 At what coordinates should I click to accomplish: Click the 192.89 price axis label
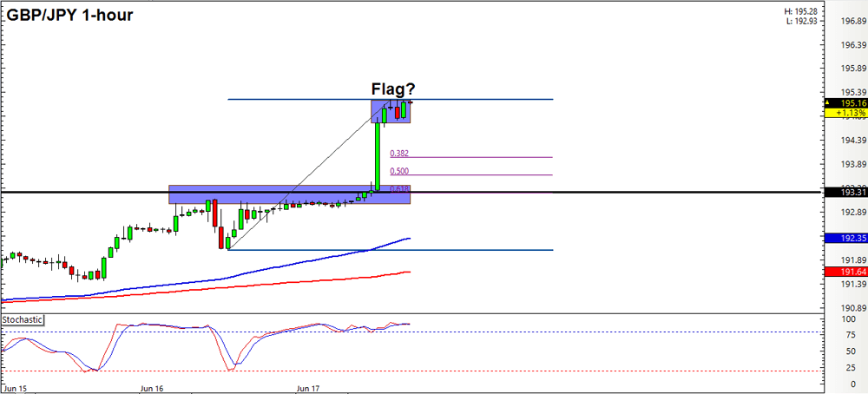[x=852, y=212]
